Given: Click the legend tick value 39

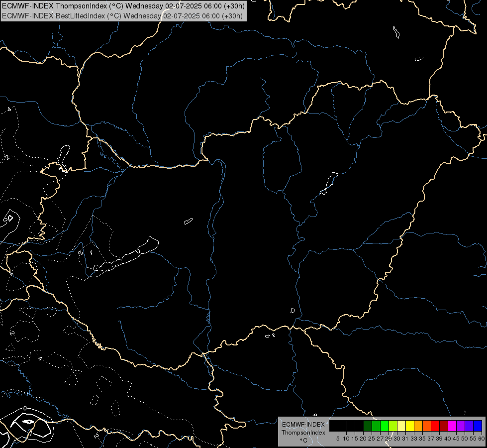Looking at the screenshot, I should [439, 439].
